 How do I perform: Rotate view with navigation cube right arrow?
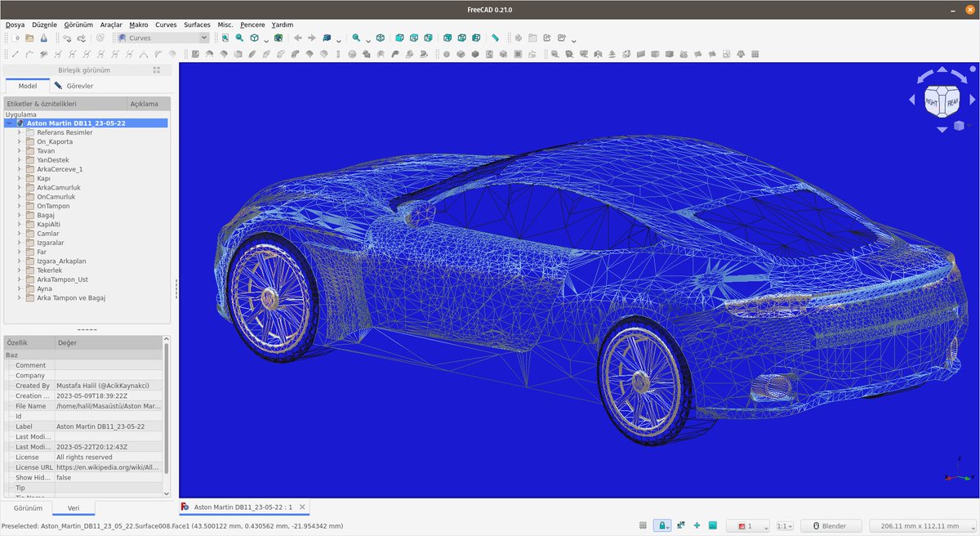click(971, 100)
